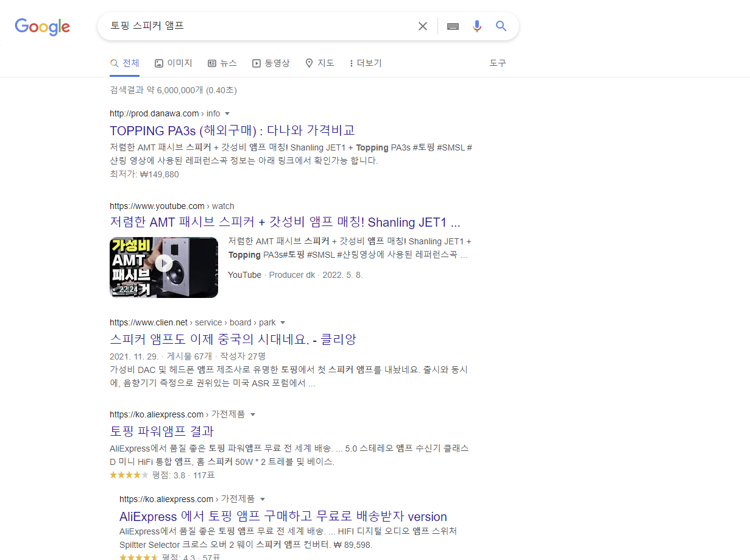Open 토핑 파워앰프 결과 link
Image resolution: width=750 pixels, height=560 pixels.
tap(161, 431)
